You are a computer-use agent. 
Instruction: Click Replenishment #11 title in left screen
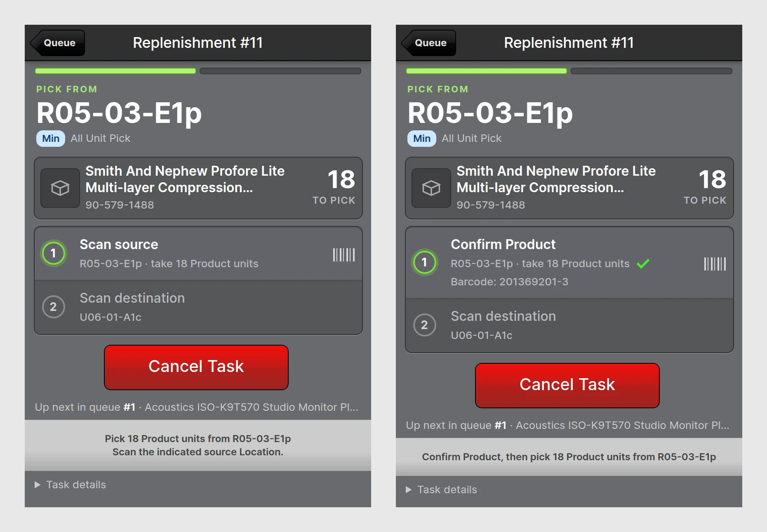click(x=198, y=43)
